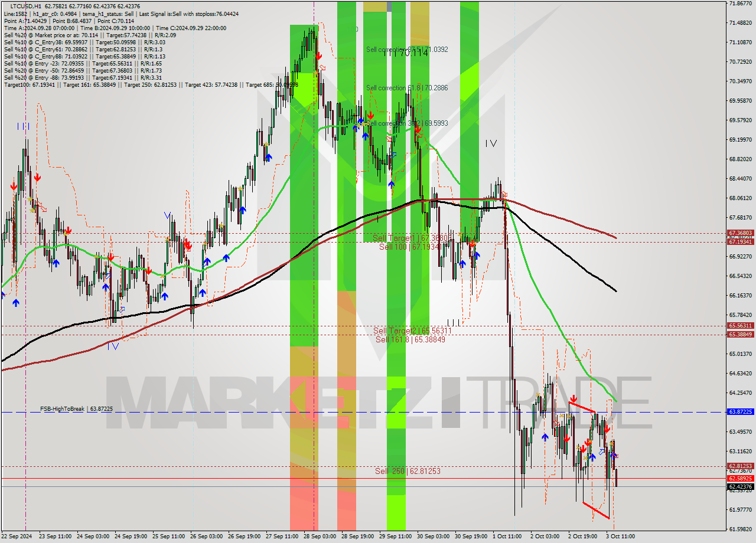This screenshot has height=543, width=756.
Task: Click the 'Sell Target1 | 67.3680' label
Action: (412, 238)
